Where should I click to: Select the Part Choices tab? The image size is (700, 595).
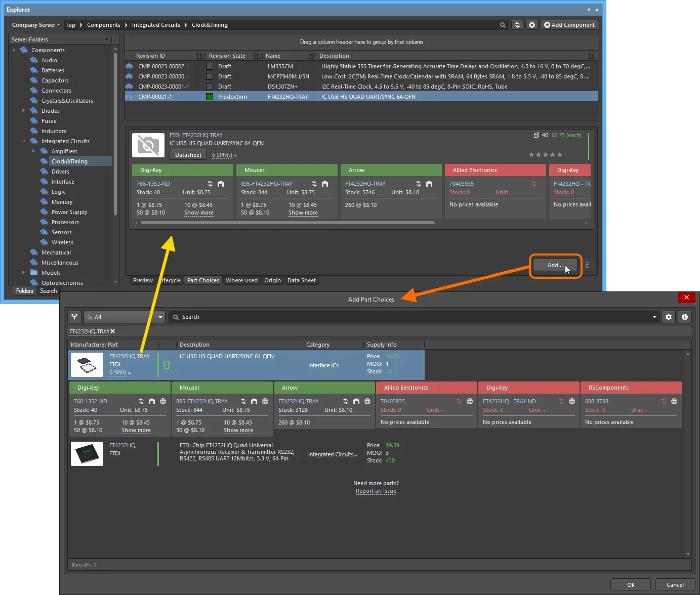click(x=203, y=280)
